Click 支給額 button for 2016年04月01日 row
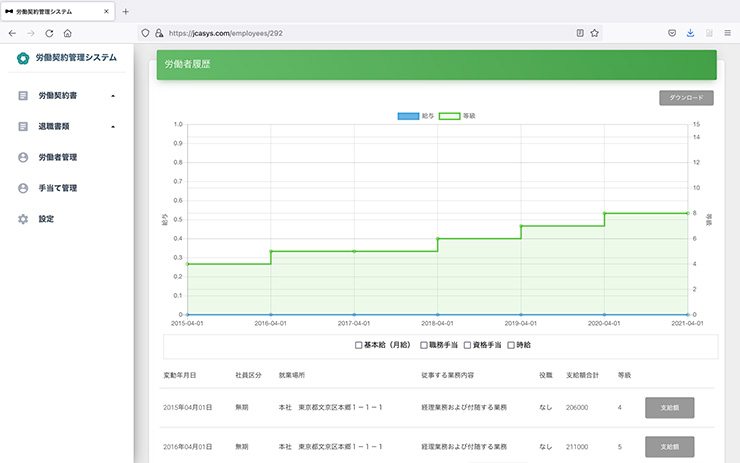Viewport: 740px width, 463px height. point(669,447)
